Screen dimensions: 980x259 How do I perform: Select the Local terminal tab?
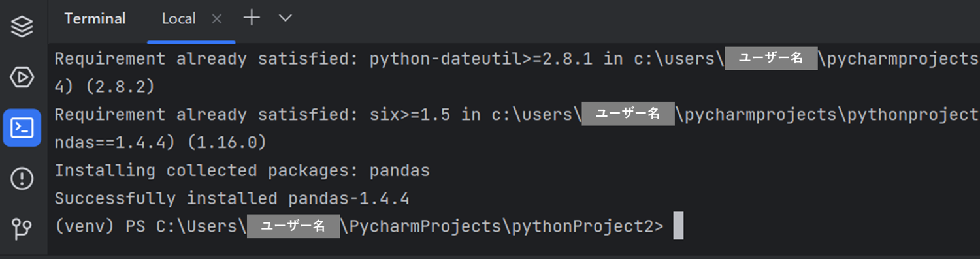(178, 20)
